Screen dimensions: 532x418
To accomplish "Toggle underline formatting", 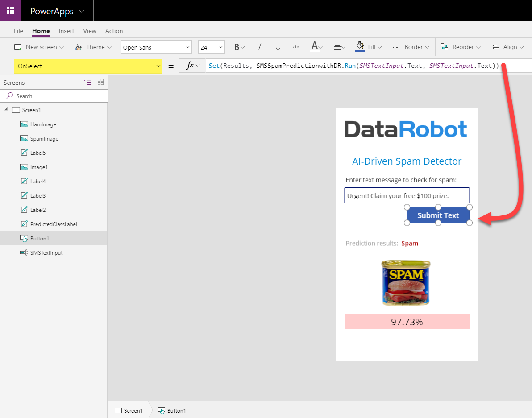I will 278,47.
